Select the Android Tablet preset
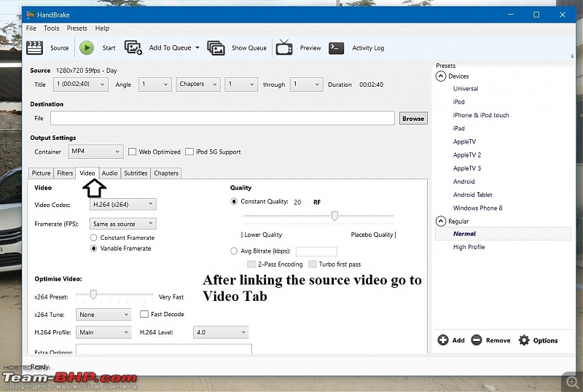Image resolution: width=583 pixels, height=392 pixels. (x=472, y=195)
